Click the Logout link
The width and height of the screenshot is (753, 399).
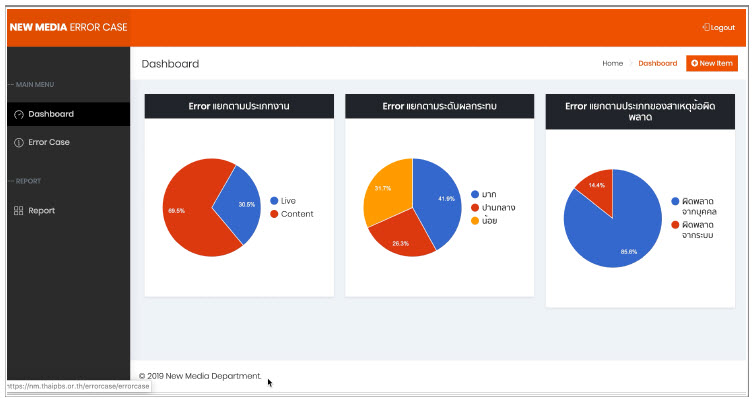point(719,27)
